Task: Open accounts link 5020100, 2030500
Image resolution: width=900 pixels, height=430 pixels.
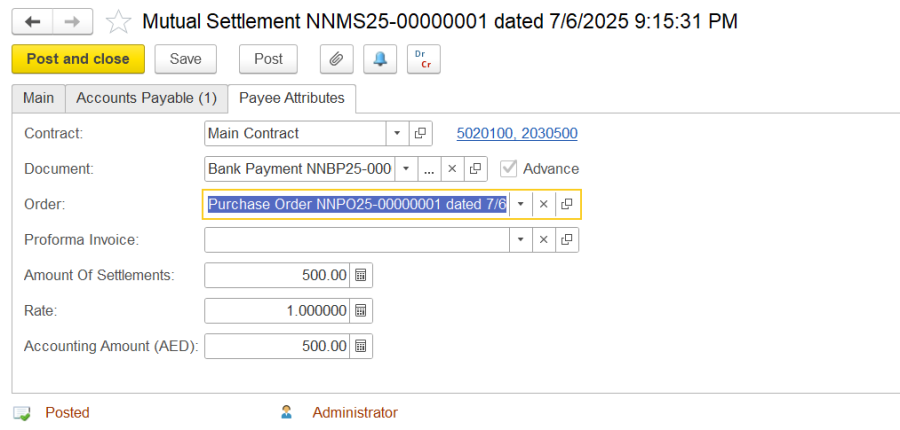Action: point(516,133)
